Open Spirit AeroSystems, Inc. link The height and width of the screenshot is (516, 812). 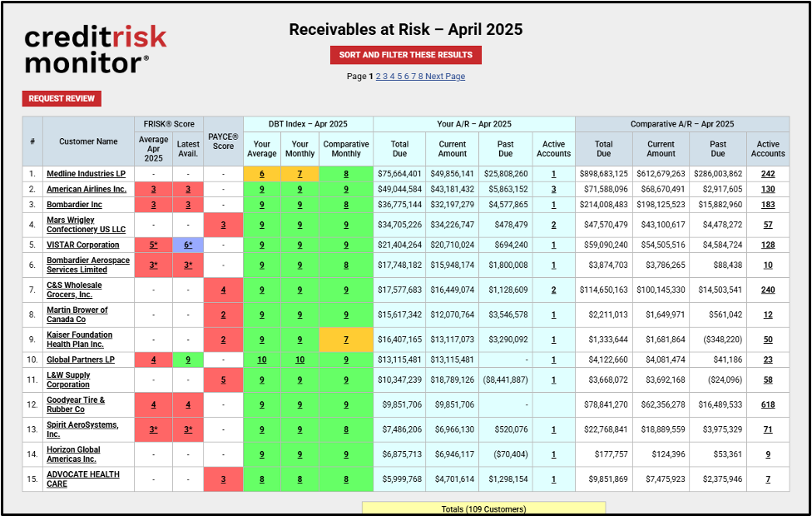[82, 429]
